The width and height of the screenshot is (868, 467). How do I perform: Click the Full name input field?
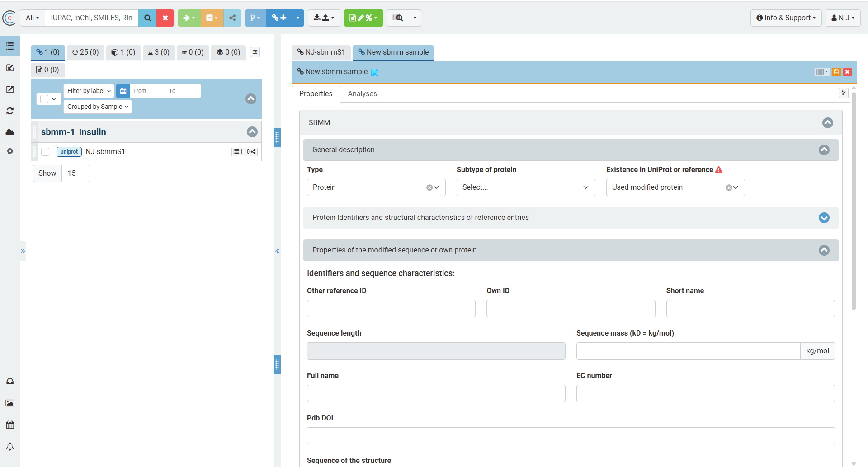(436, 393)
